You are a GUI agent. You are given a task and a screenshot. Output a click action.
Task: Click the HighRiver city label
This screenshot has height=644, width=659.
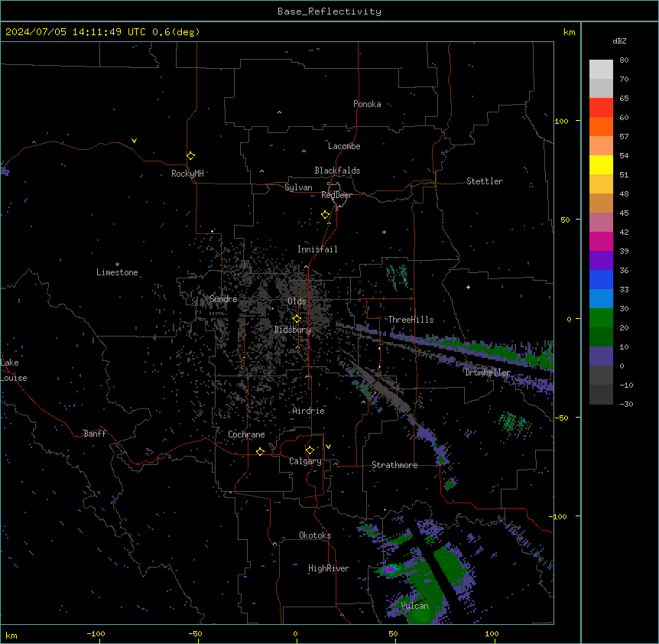pos(329,568)
